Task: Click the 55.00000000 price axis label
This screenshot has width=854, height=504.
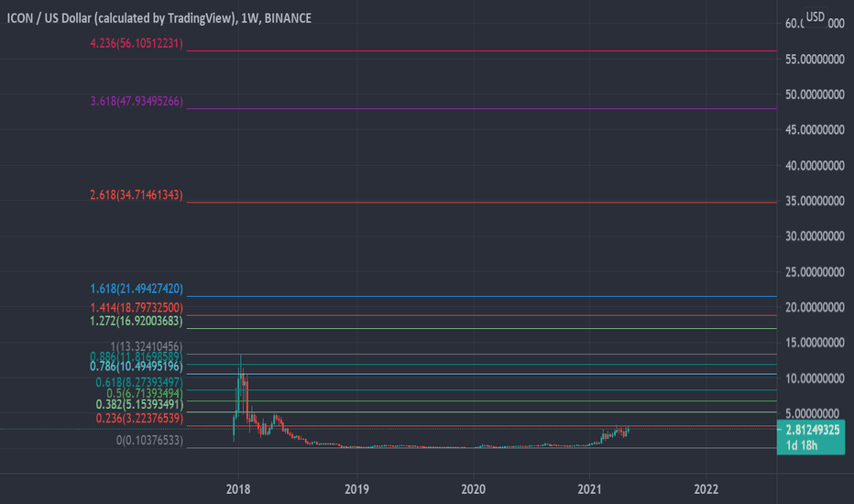Action: coord(815,59)
